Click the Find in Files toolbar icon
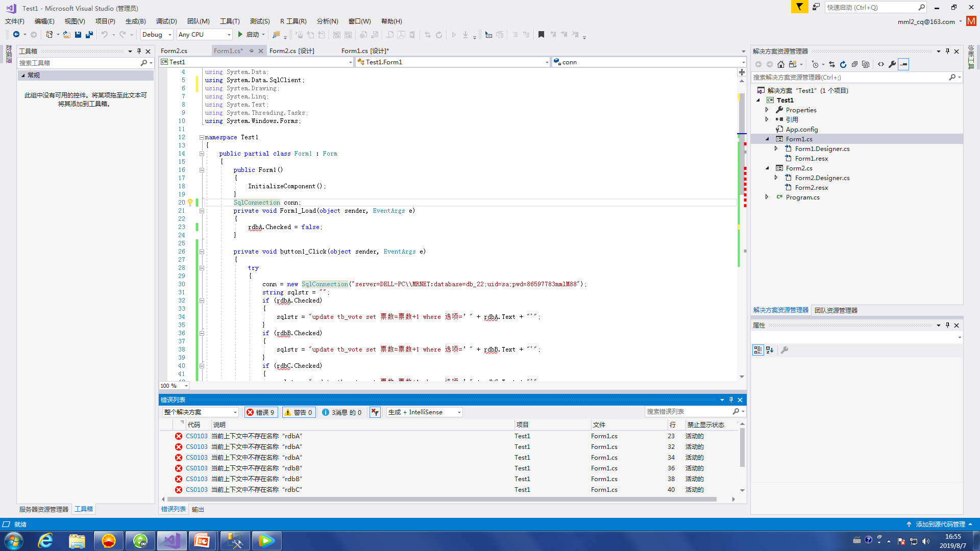The width and height of the screenshot is (980, 551). [x=276, y=35]
